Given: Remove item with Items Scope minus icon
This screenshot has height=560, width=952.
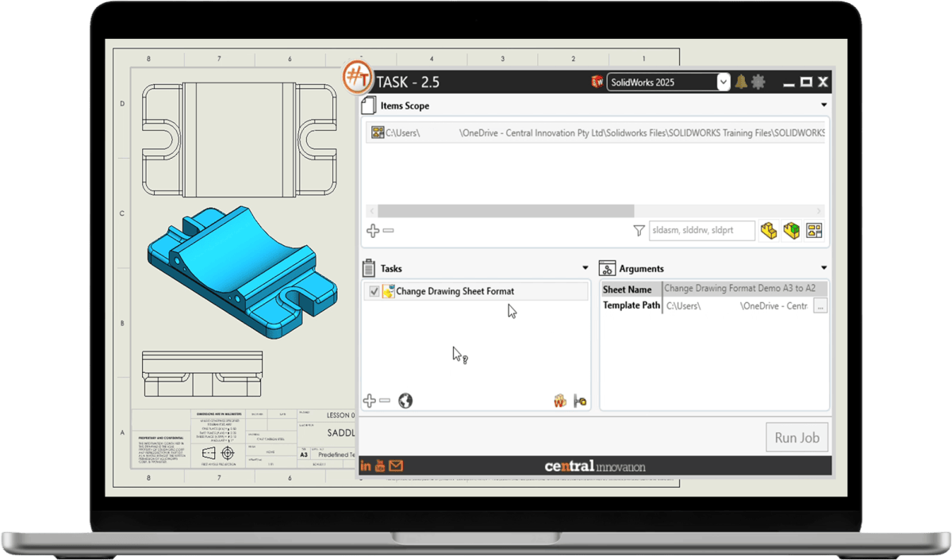Looking at the screenshot, I should (388, 231).
